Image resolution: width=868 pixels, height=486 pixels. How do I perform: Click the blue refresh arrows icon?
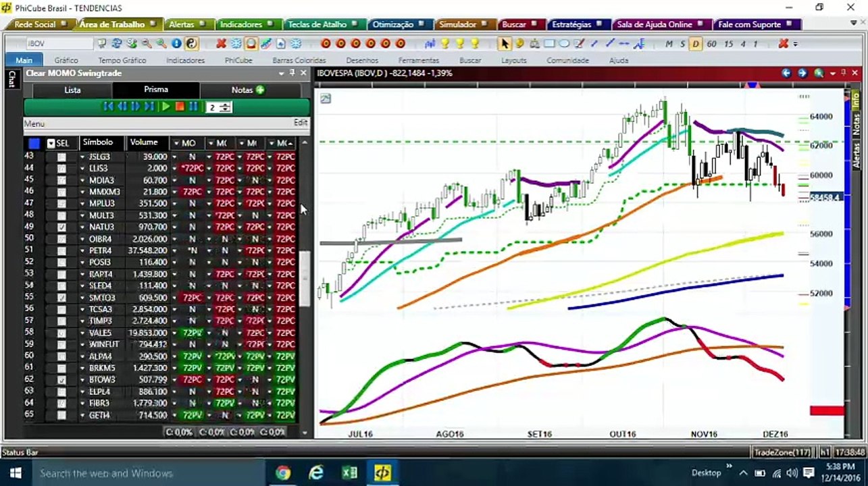(x=117, y=44)
